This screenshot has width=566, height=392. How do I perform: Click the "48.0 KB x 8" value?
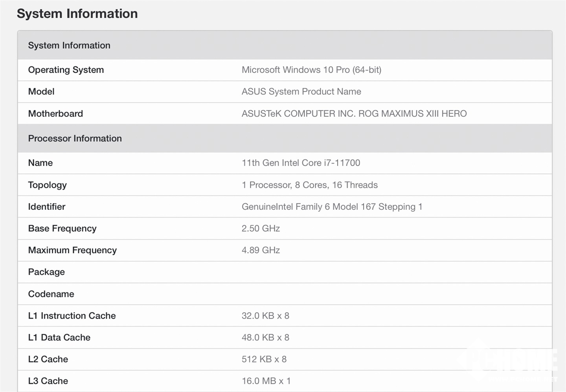click(x=265, y=337)
